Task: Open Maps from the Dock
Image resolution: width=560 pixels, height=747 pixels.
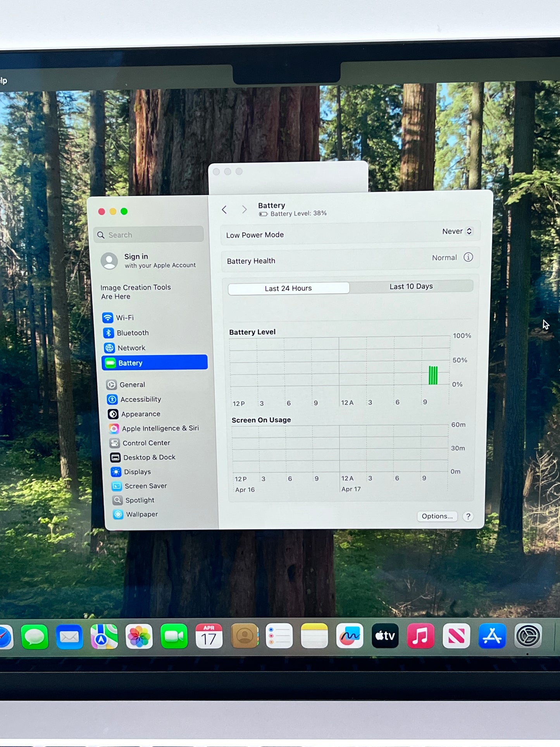Action: (104, 636)
